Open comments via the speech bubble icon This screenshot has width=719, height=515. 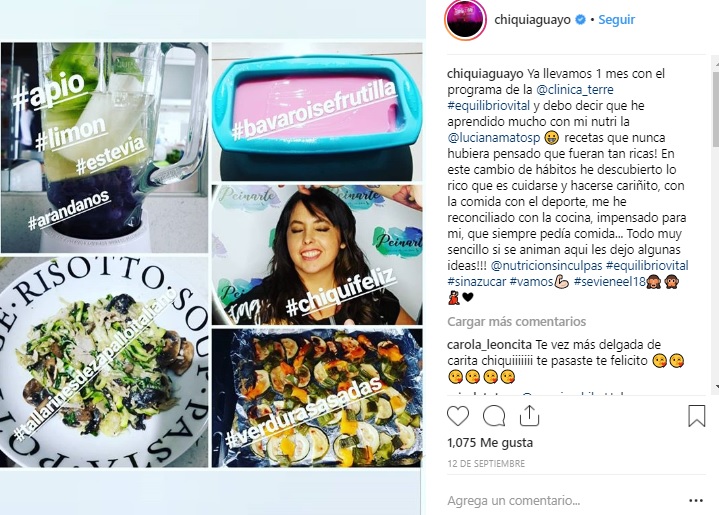[494, 416]
